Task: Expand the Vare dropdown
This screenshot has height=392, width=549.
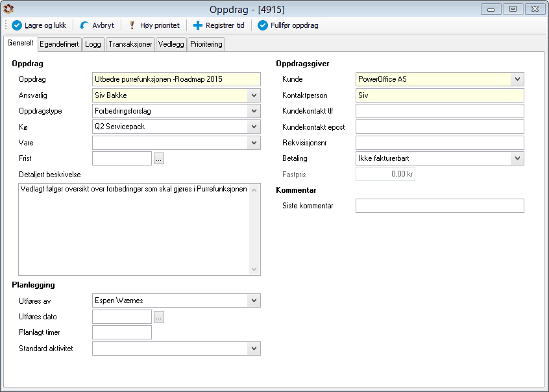Action: [254, 143]
